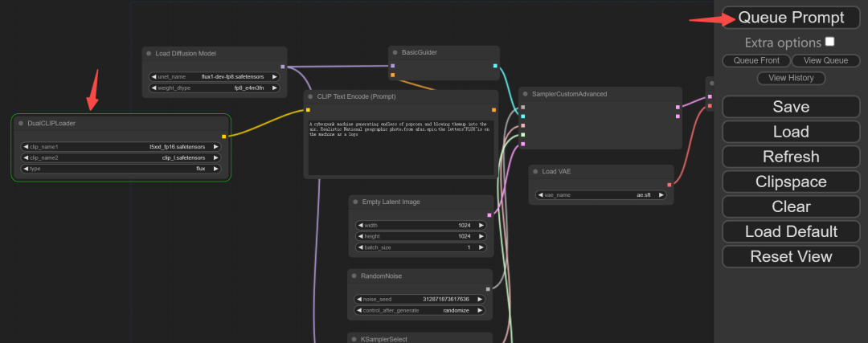Collapse the Load Diffusion Model node dot
The height and width of the screenshot is (343, 868).
tap(149, 54)
